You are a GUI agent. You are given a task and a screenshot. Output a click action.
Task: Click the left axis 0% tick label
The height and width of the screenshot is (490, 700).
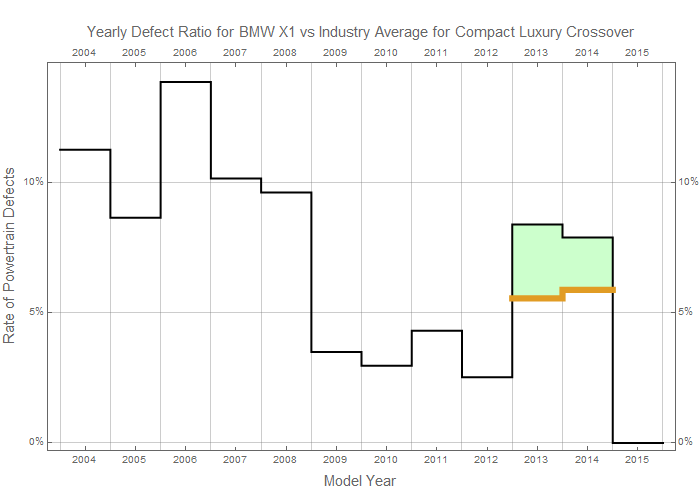tap(35, 442)
